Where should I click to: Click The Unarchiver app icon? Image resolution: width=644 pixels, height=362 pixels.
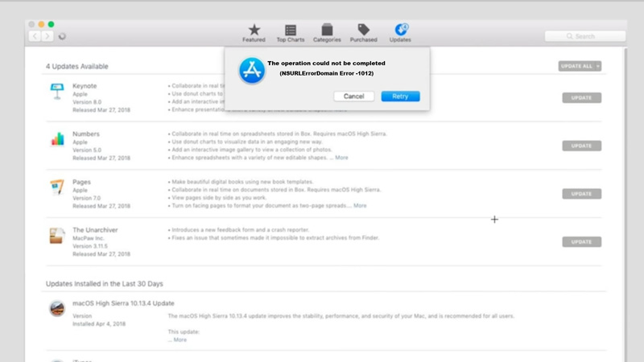click(57, 236)
